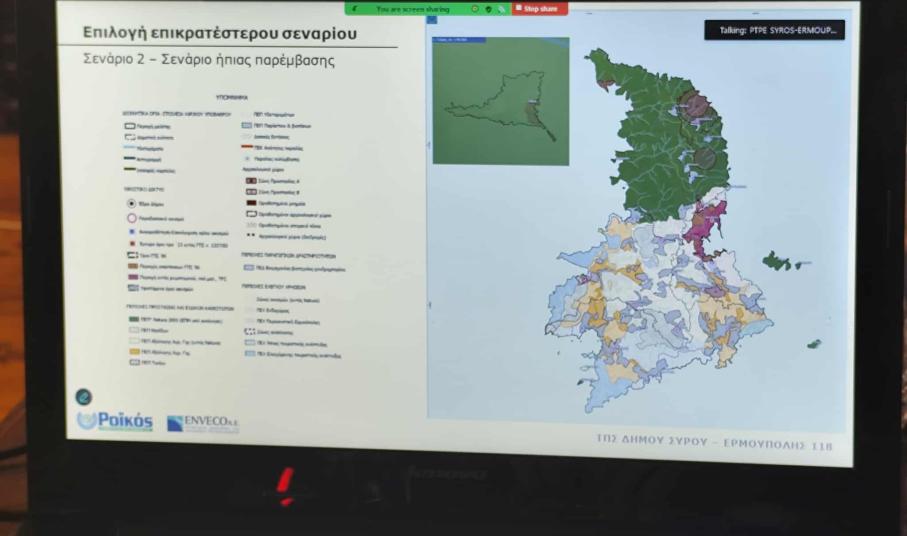The width and height of the screenshot is (907, 536).
Task: Click the black dotted circle legend symbol
Action: coord(131,203)
